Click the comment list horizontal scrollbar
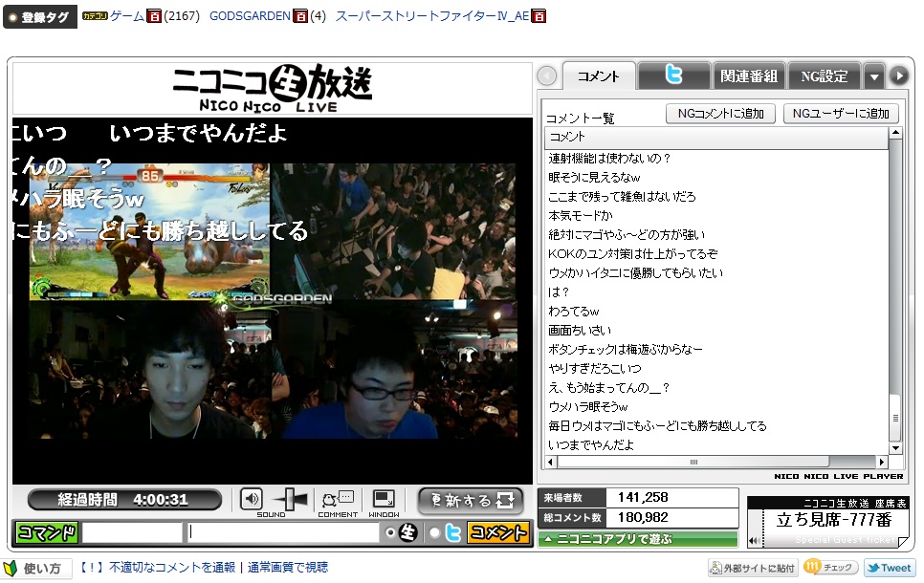 point(693,463)
